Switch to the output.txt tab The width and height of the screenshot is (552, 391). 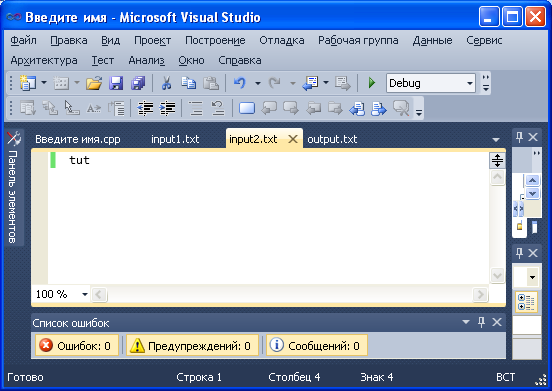(x=332, y=139)
